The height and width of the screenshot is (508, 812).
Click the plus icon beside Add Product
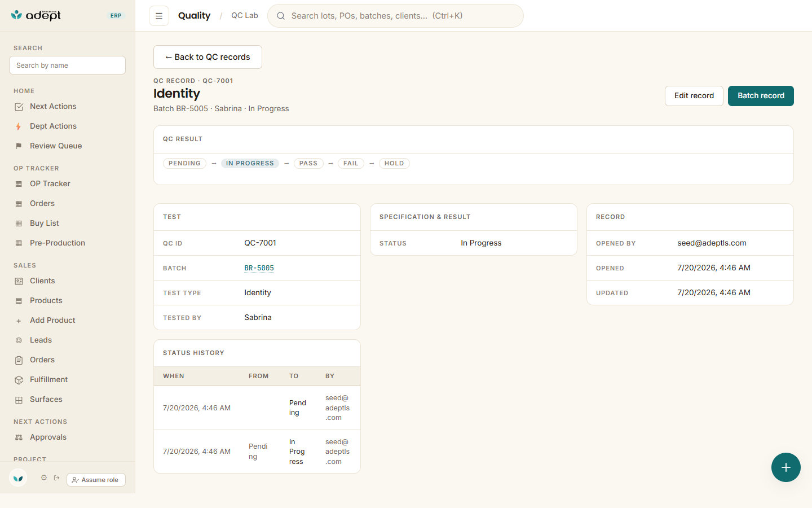(19, 321)
